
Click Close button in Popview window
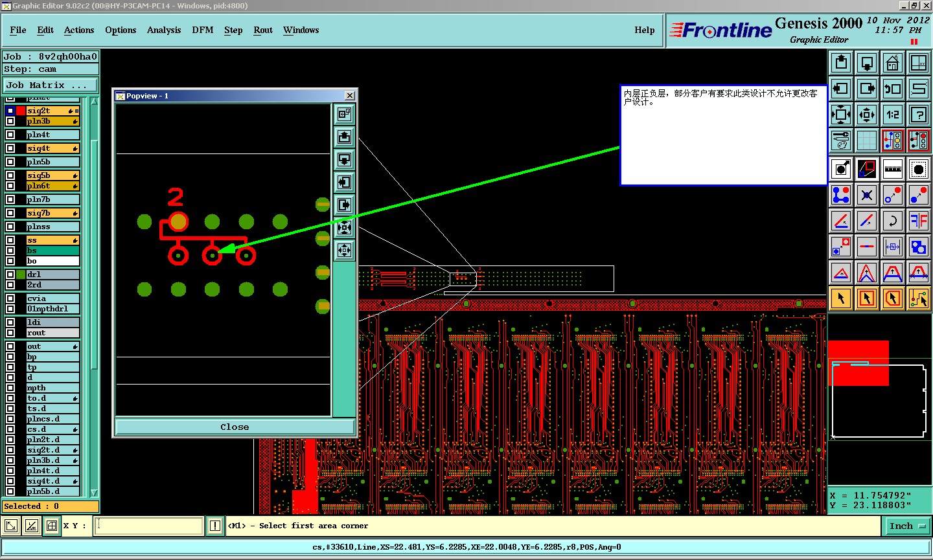coord(235,427)
